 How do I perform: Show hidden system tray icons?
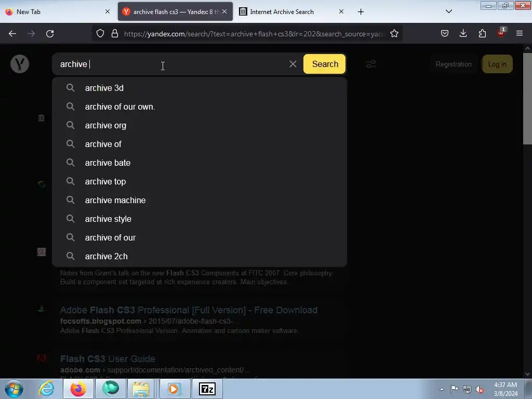pos(442,389)
